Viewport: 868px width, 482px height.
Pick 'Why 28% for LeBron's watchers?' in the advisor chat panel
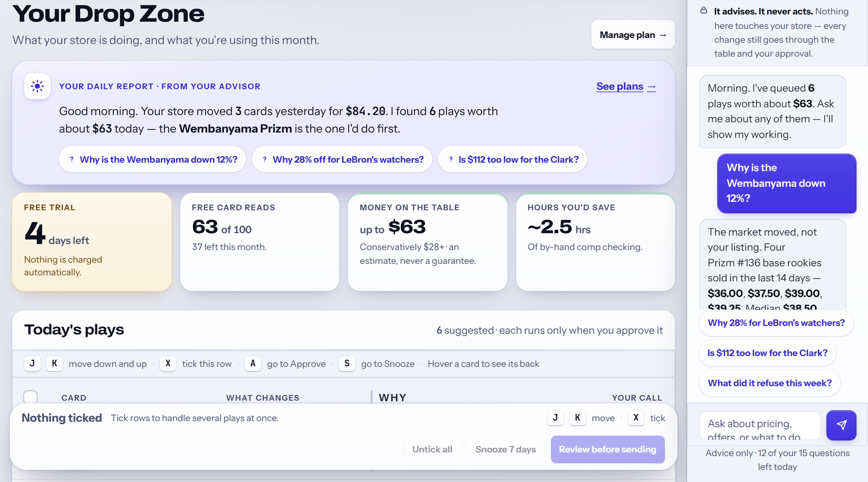(776, 323)
